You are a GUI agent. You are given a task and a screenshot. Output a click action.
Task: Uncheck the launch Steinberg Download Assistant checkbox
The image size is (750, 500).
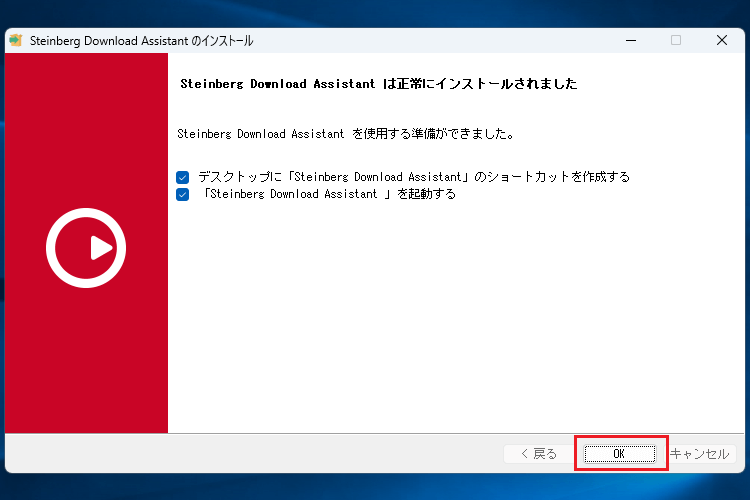[x=182, y=195]
